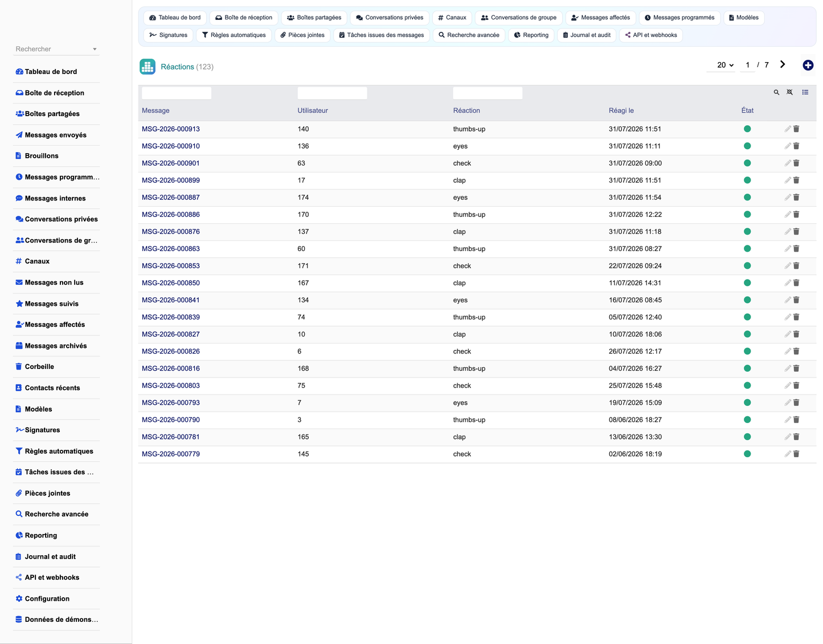Edit the MSG-2026-000853 reaction
Screen dimensions: 823x644
(788, 266)
